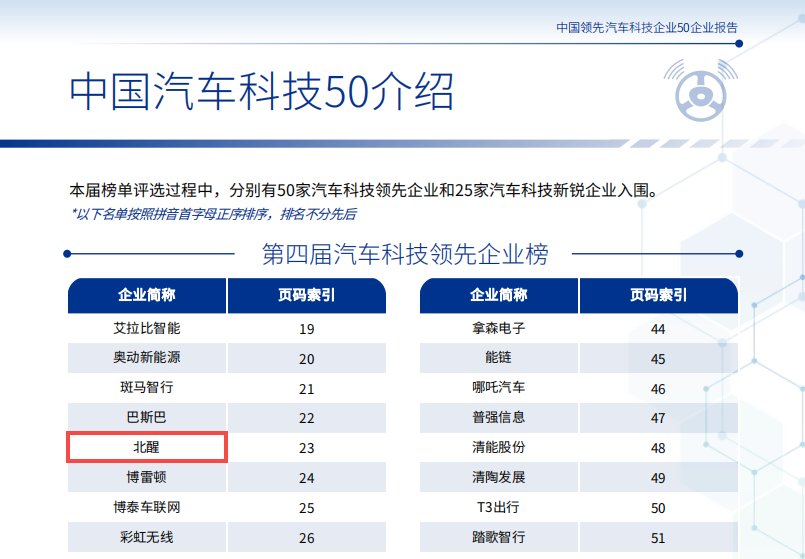Open the T3出行 company entry
The image size is (805, 559).
pyautogui.click(x=498, y=508)
